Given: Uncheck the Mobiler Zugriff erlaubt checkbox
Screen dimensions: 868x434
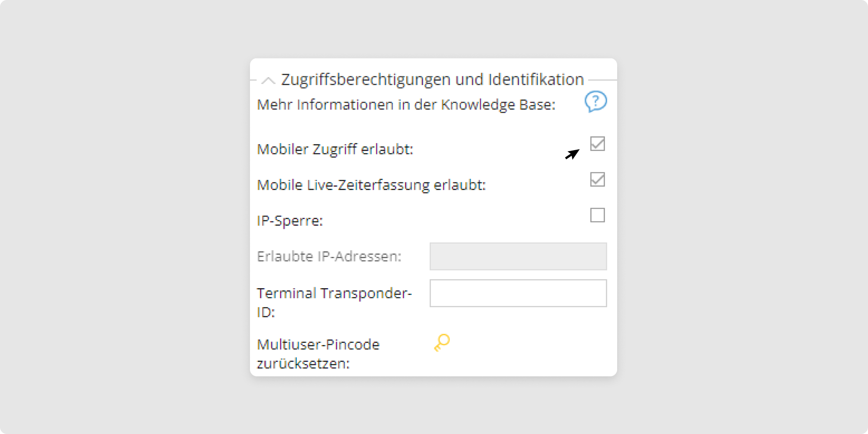Looking at the screenshot, I should click(x=597, y=144).
